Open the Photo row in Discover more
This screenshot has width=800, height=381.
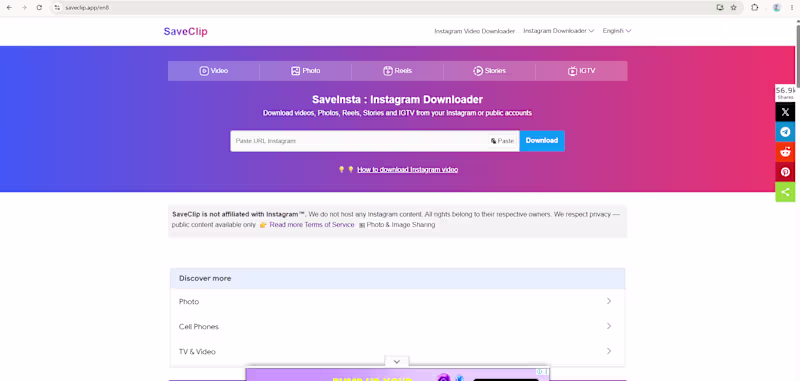[397, 301]
